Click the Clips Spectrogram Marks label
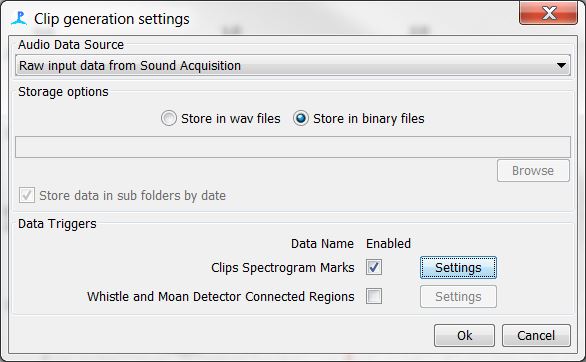Image resolution: width=586 pixels, height=362 pixels. point(283,267)
